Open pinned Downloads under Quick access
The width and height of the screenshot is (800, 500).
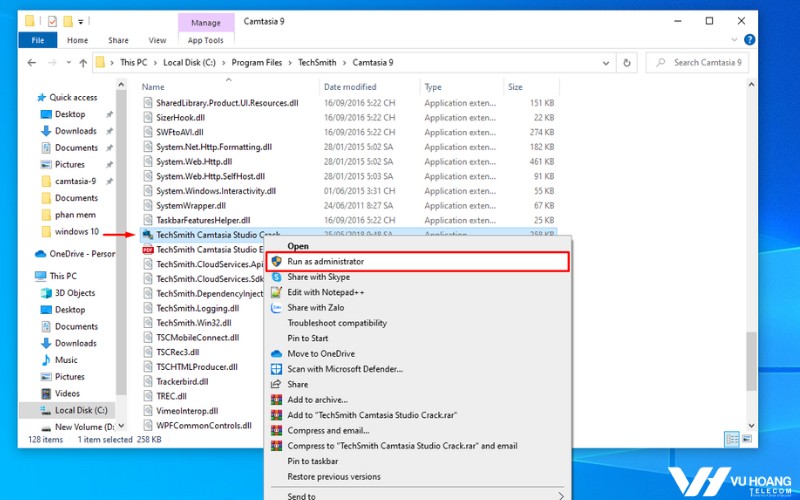point(76,131)
